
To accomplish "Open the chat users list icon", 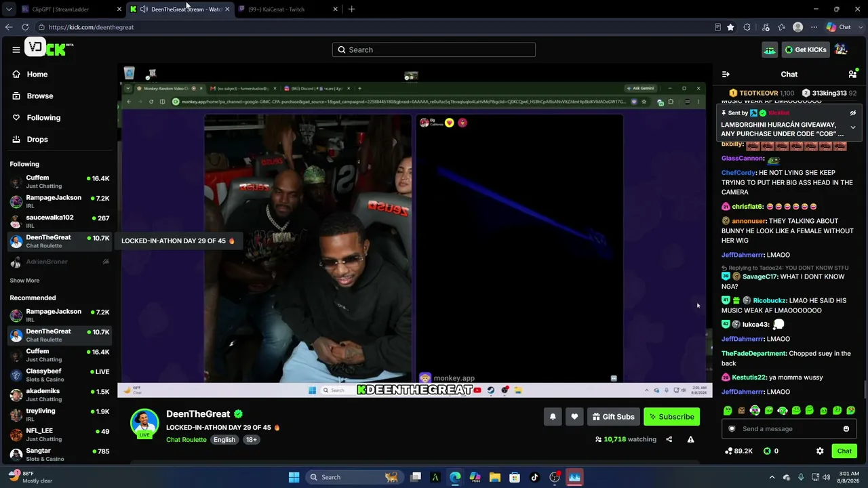I will [852, 74].
